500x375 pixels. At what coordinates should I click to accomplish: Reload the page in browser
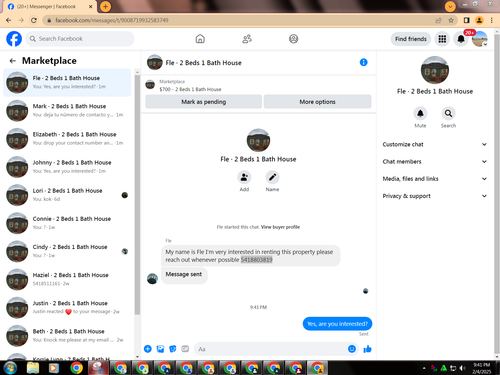coord(34,20)
